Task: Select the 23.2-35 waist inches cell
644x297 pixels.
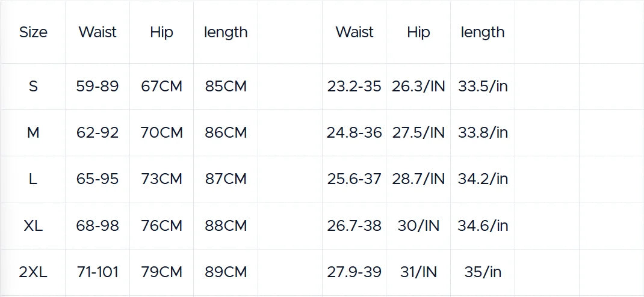Action: pyautogui.click(x=354, y=87)
